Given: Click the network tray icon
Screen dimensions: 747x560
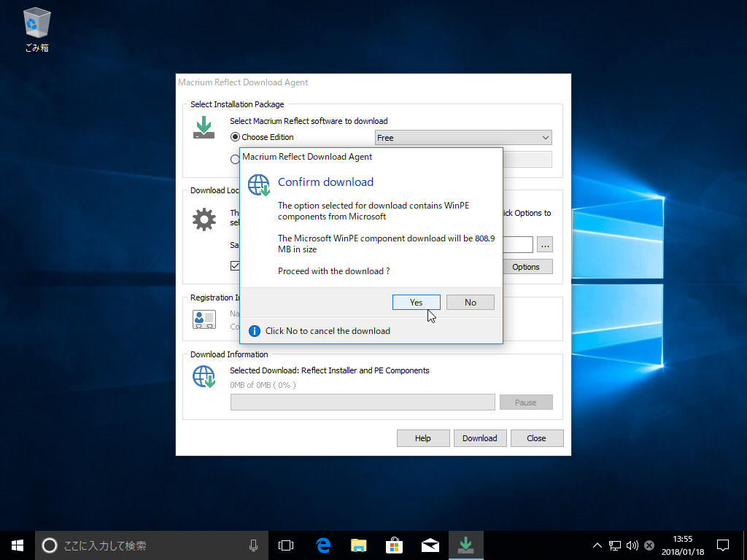Looking at the screenshot, I should click(x=614, y=545).
